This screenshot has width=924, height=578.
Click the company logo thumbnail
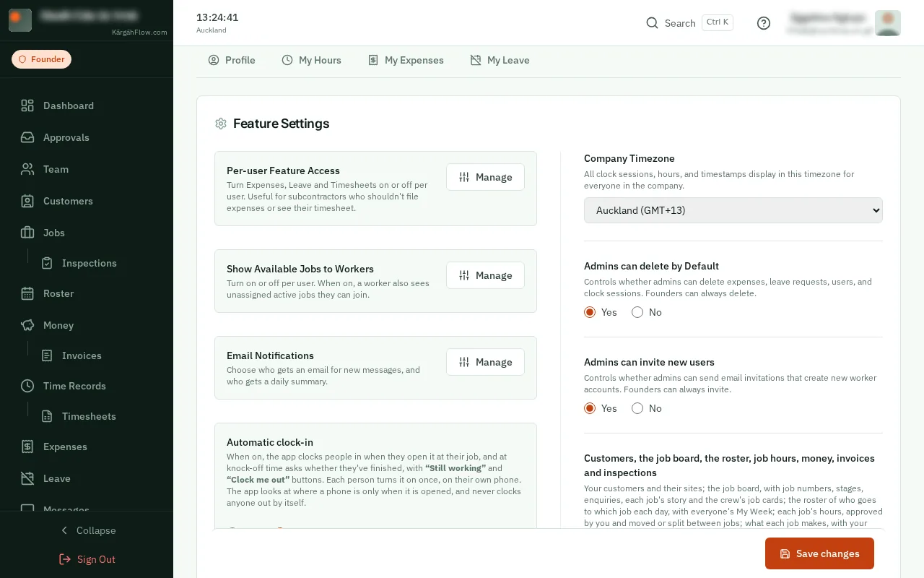[20, 20]
